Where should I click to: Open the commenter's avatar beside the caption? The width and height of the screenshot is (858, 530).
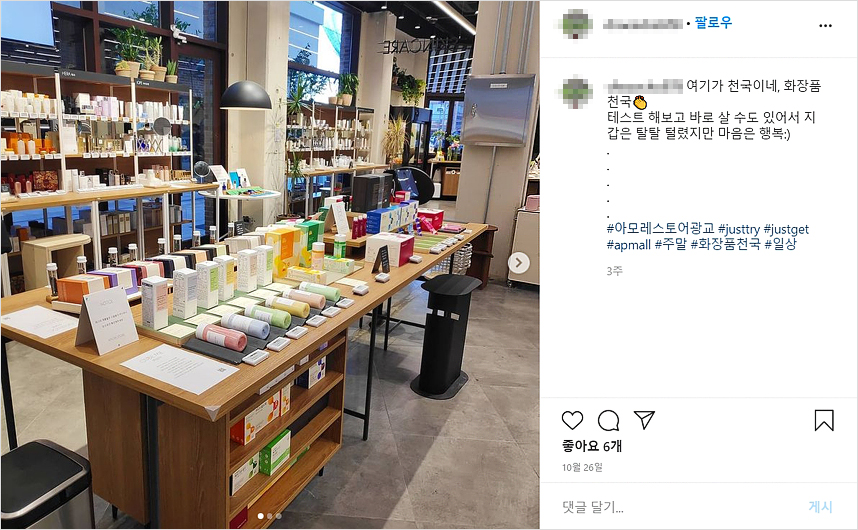point(577,91)
